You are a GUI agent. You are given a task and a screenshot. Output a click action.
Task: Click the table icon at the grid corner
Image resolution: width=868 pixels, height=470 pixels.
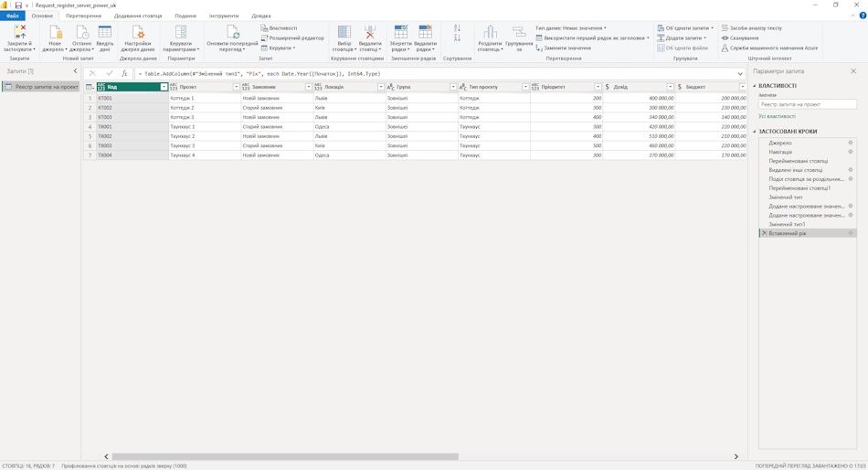(x=90, y=87)
